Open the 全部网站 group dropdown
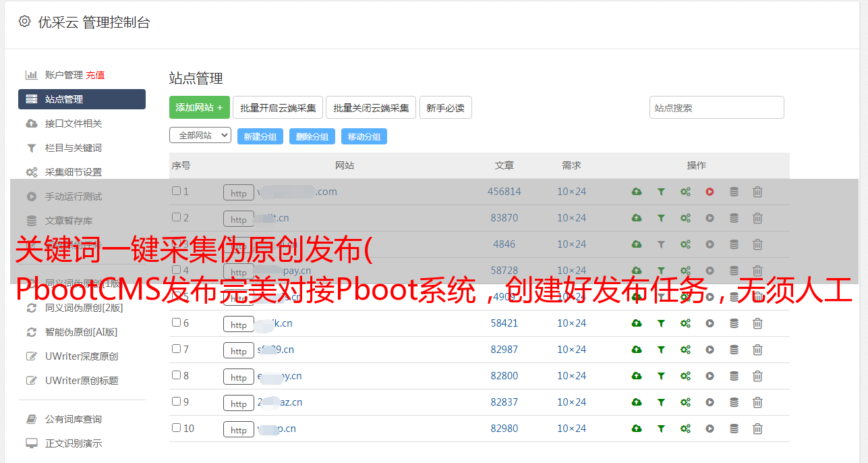 200,135
